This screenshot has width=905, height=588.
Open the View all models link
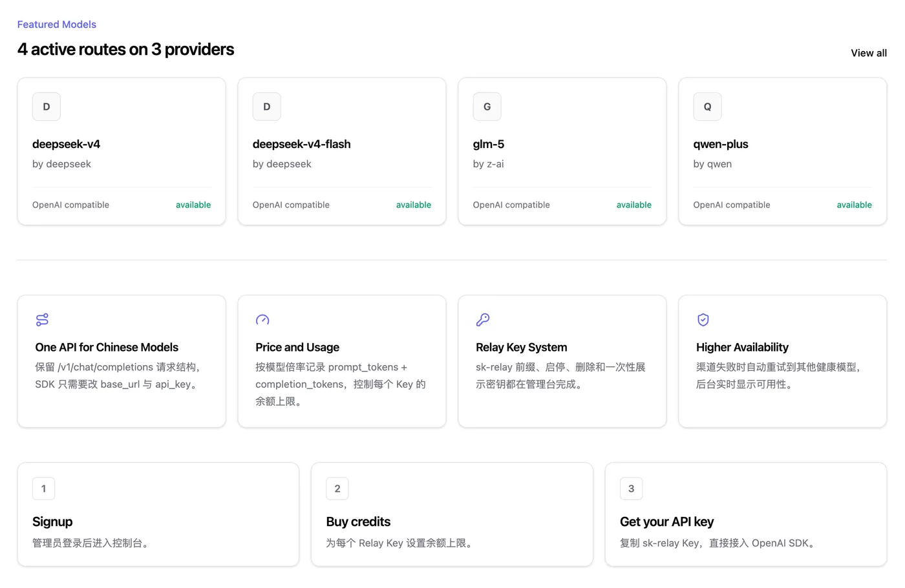click(869, 53)
